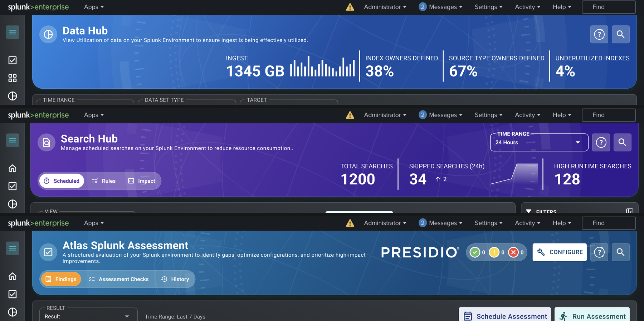Expand the Administrator menu in Search Hub top bar
This screenshot has height=321, width=644.
point(385,115)
